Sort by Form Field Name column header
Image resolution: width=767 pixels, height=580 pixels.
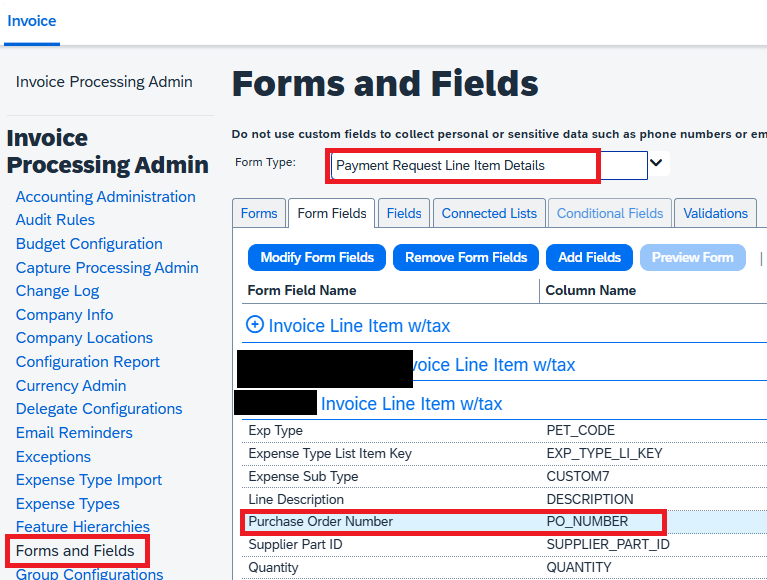pos(302,290)
